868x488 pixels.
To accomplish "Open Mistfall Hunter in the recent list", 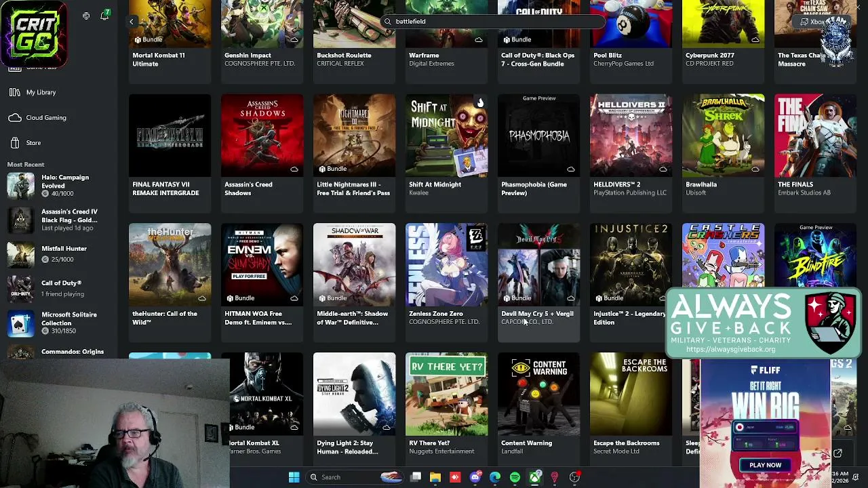I will (60, 253).
